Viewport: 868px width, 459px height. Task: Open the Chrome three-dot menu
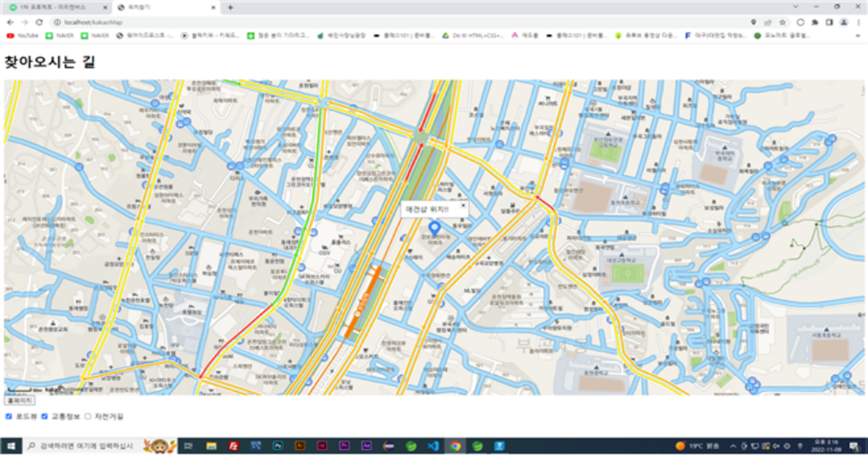click(858, 22)
